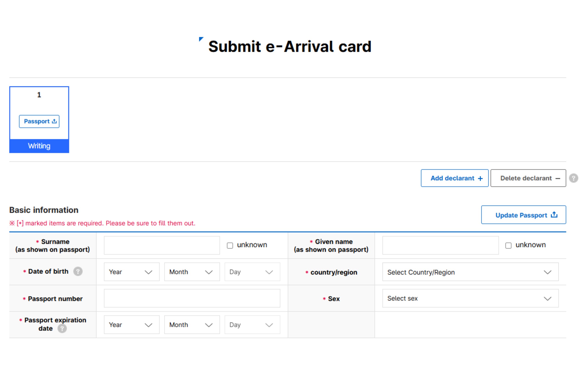This screenshot has width=588, height=392.
Task: Expand the Month dropdown for Passport expiration date
Action: click(x=192, y=324)
